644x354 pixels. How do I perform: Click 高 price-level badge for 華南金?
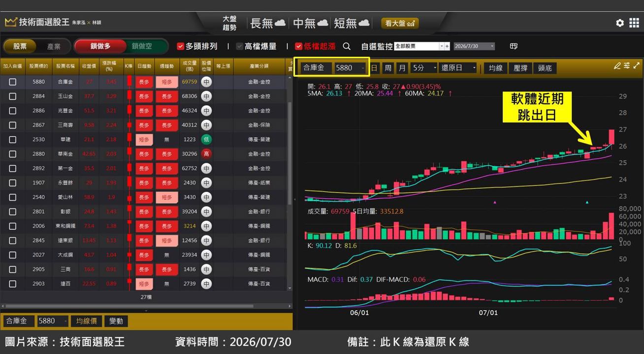(x=206, y=154)
